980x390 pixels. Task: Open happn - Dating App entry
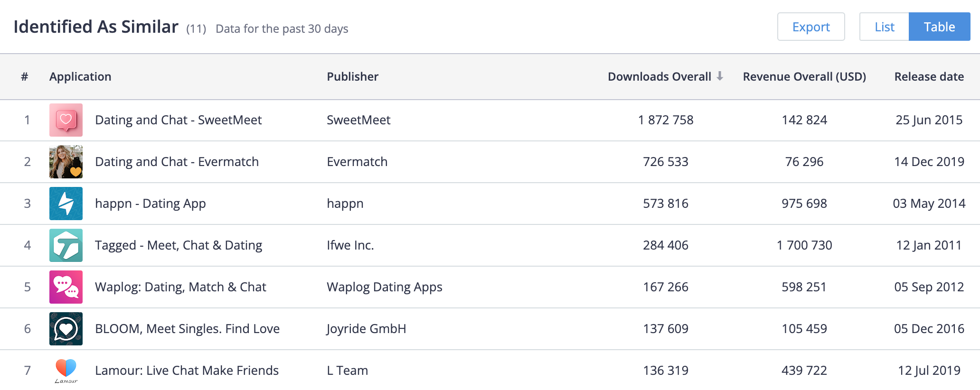(151, 204)
